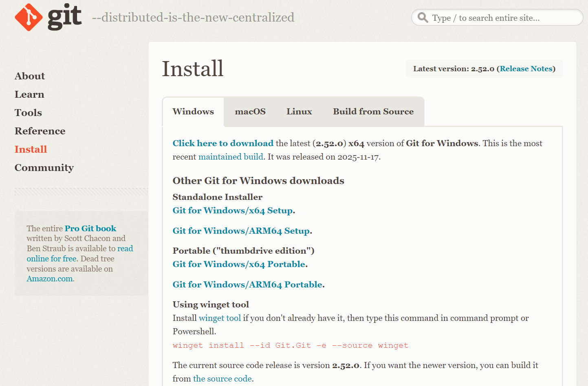Click Other Git for Windows downloads heading
This screenshot has height=386, width=588.
tap(258, 181)
